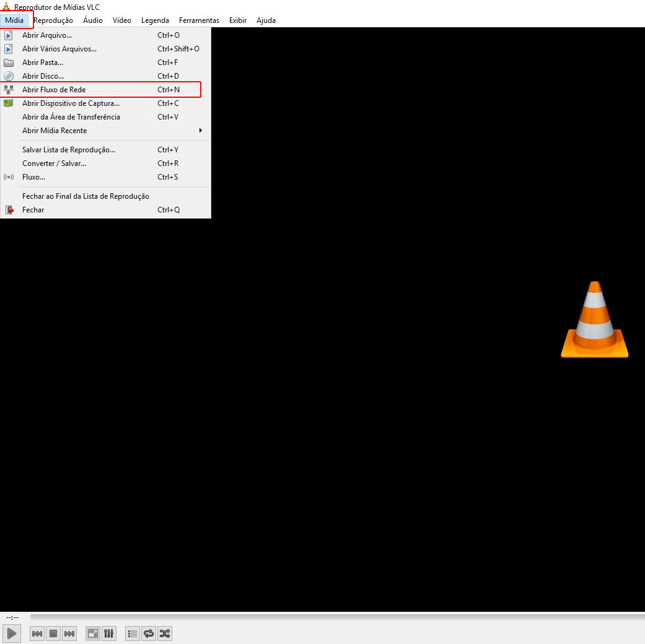Select Abrir Disco... menu entry
The width and height of the screenshot is (645, 644).
pyautogui.click(x=106, y=76)
